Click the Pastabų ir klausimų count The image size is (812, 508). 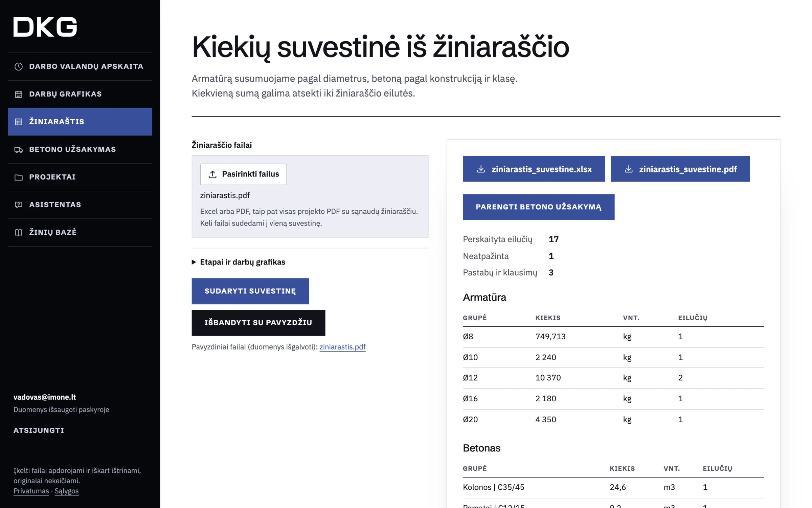point(551,273)
